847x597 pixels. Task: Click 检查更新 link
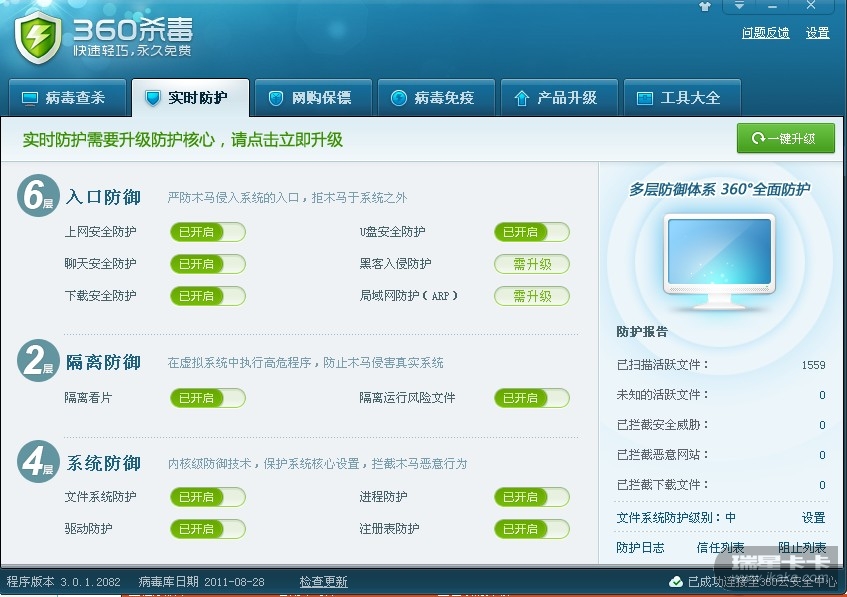324,582
